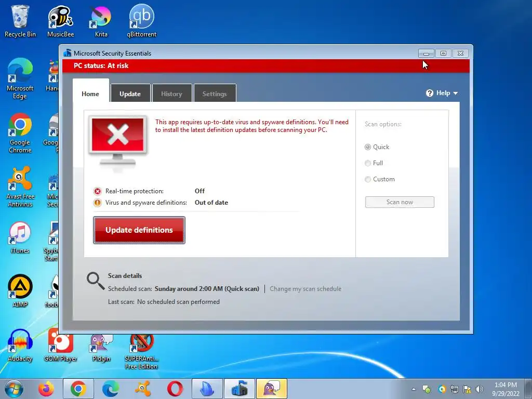Click the Action Center flag tray icon
The width and height of the screenshot is (532, 399).
click(x=467, y=389)
